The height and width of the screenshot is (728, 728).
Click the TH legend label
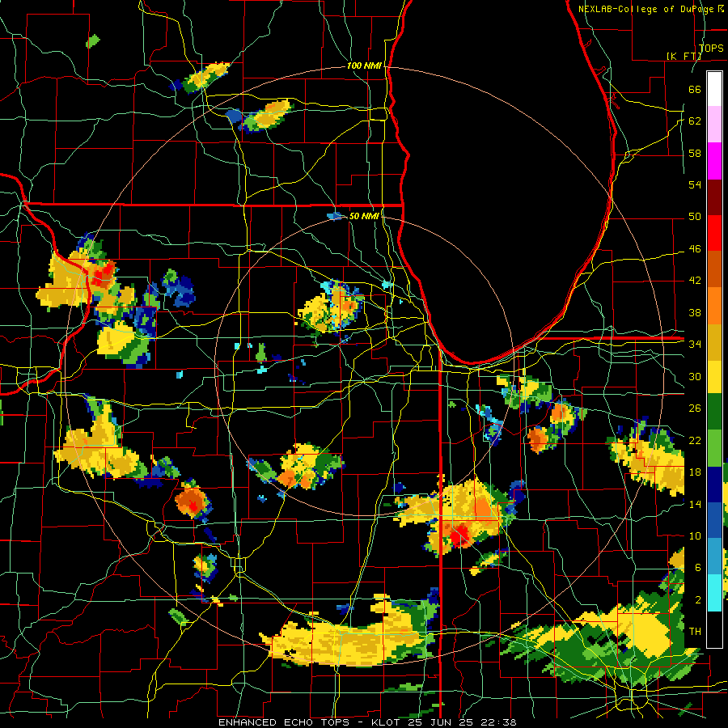(695, 632)
